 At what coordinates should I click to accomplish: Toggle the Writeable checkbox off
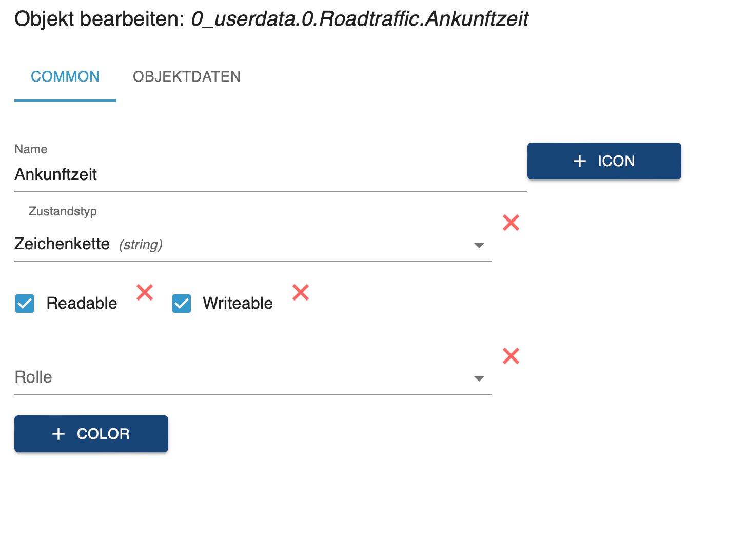click(182, 303)
